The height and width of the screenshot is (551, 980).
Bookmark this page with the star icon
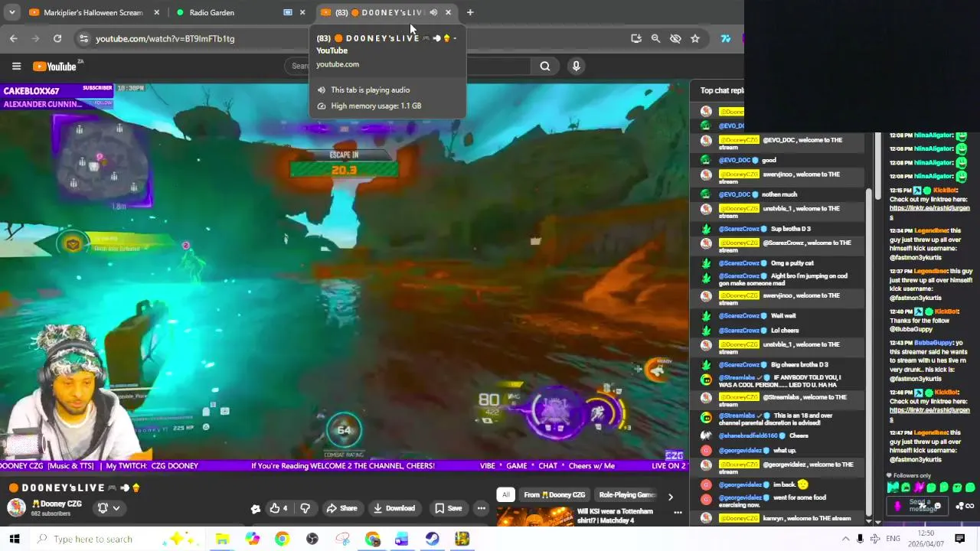[695, 38]
